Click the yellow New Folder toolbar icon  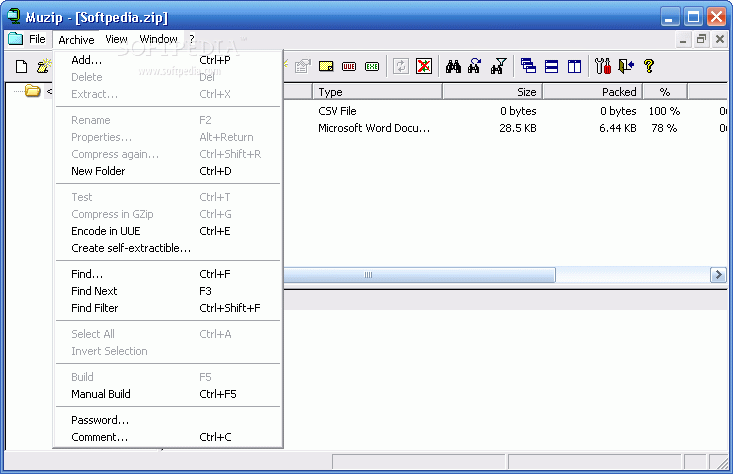pos(326,66)
